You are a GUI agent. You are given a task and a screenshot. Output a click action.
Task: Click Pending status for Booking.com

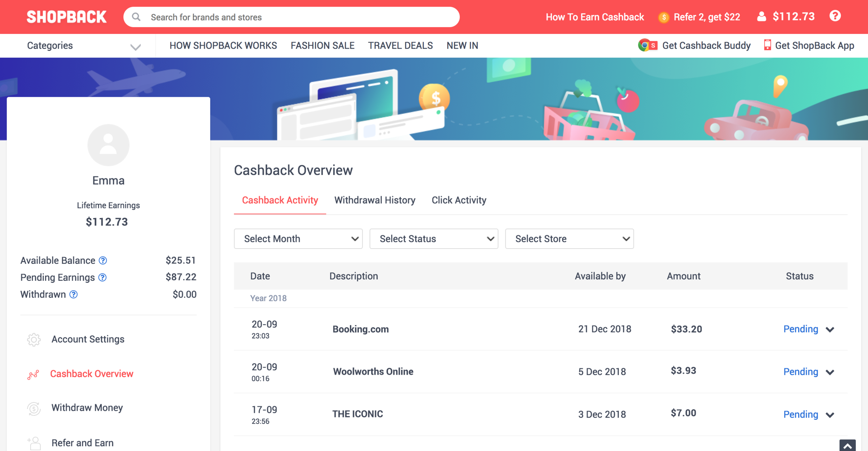801,329
